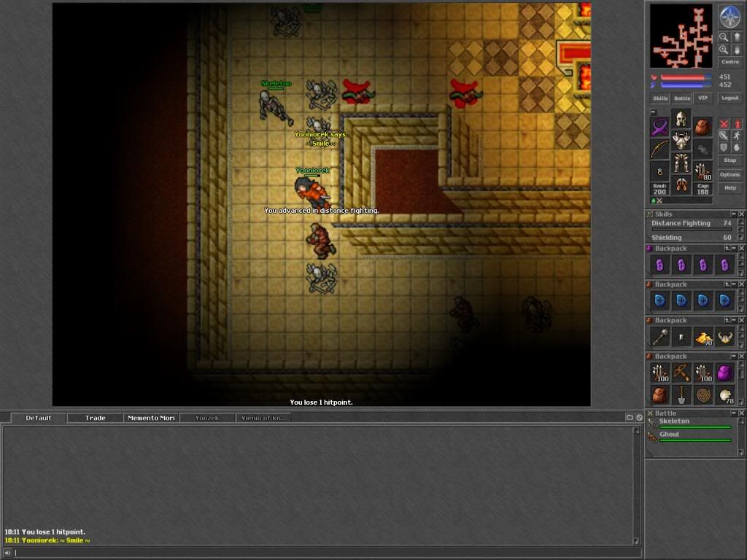
Task: Click the crossbow in the backpack
Action: (681, 373)
